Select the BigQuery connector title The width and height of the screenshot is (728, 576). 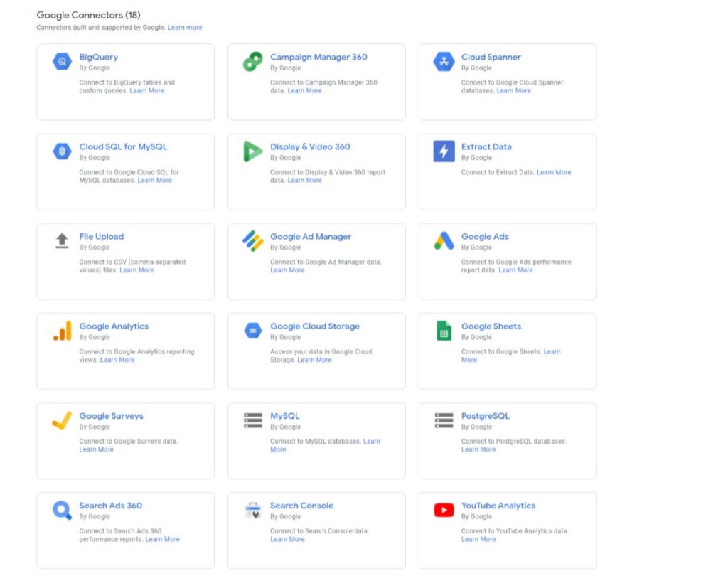98,57
